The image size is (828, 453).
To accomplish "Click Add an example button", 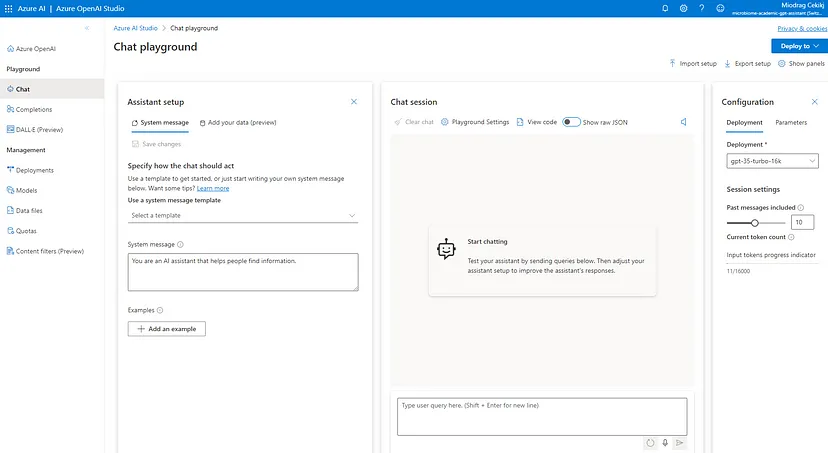I will point(166,329).
